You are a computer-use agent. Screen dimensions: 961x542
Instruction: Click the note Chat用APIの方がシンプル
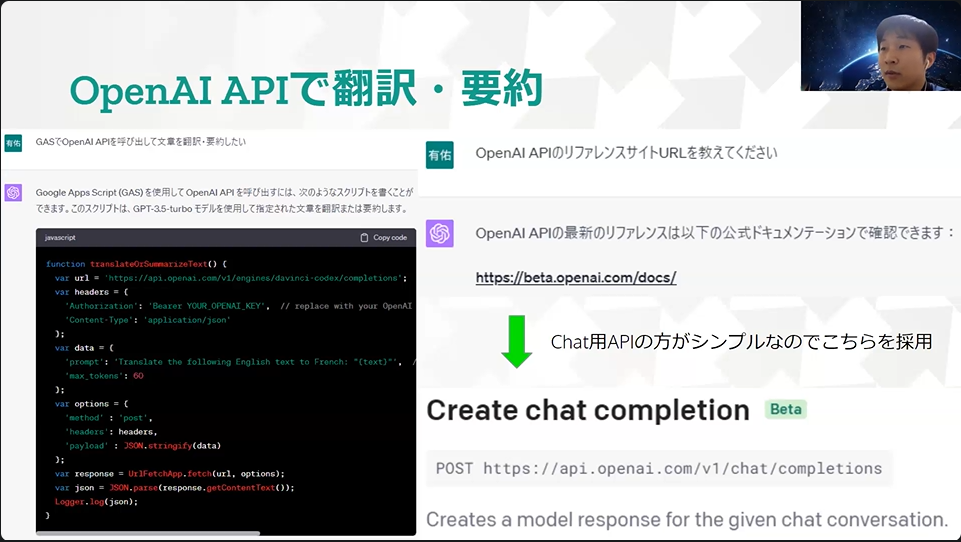coord(741,342)
